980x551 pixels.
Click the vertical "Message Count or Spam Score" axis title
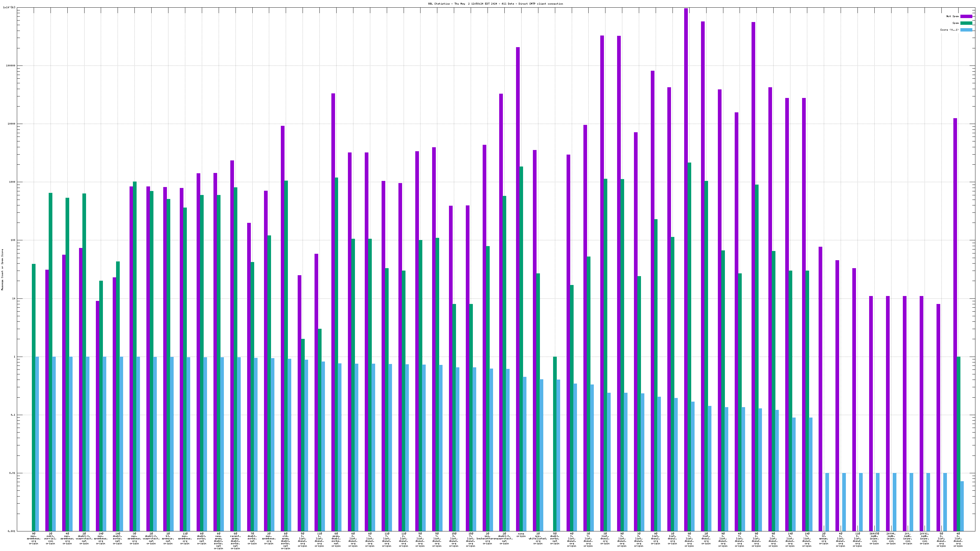[x=2, y=270]
